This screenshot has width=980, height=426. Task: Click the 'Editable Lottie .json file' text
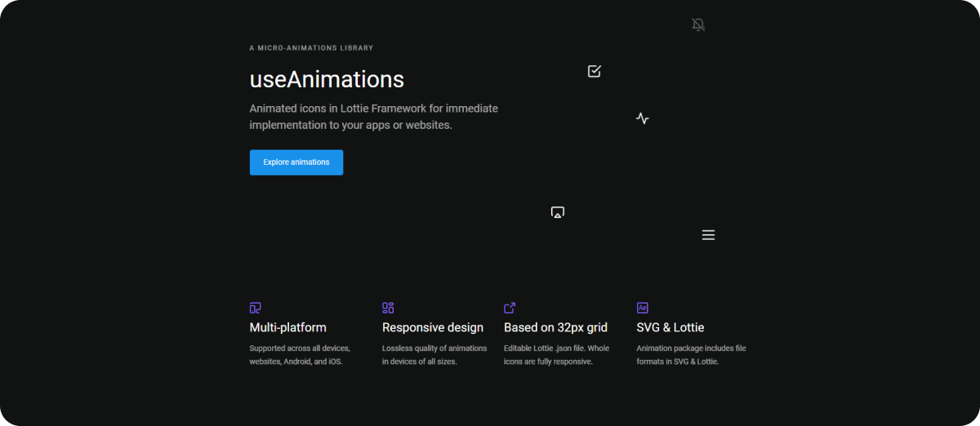557,354
